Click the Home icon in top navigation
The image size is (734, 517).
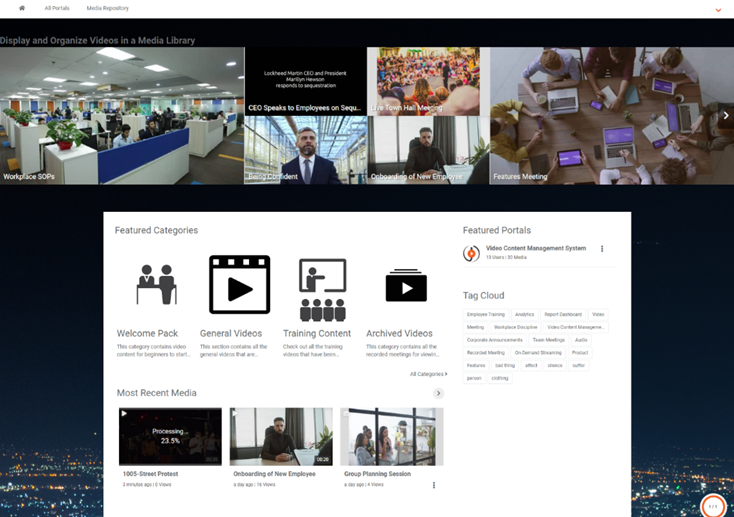[x=21, y=8]
